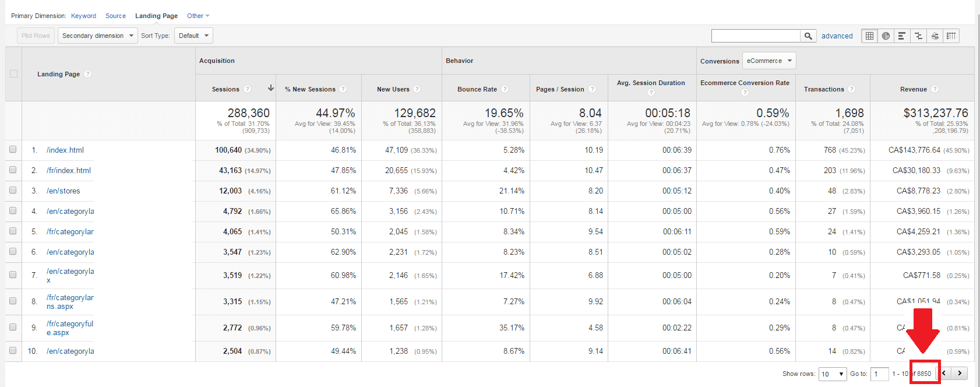Go to next page arrow
The width and height of the screenshot is (980, 387).
pos(960,374)
